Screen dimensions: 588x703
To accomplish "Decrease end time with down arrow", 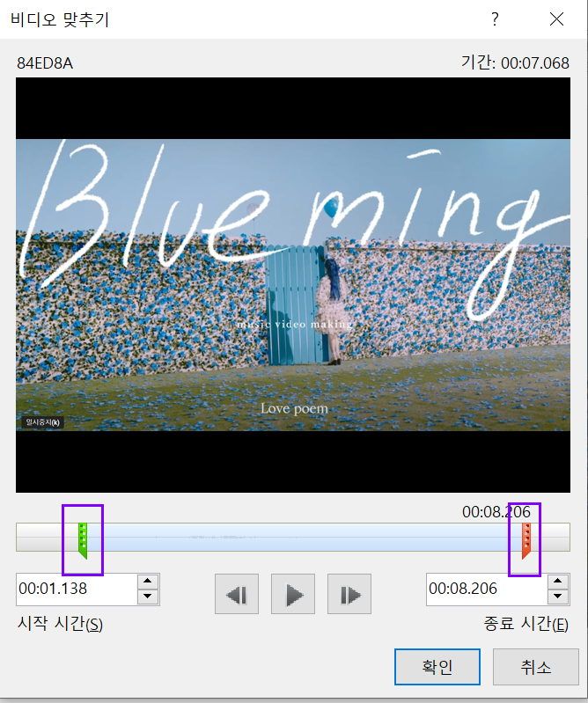I will [558, 597].
